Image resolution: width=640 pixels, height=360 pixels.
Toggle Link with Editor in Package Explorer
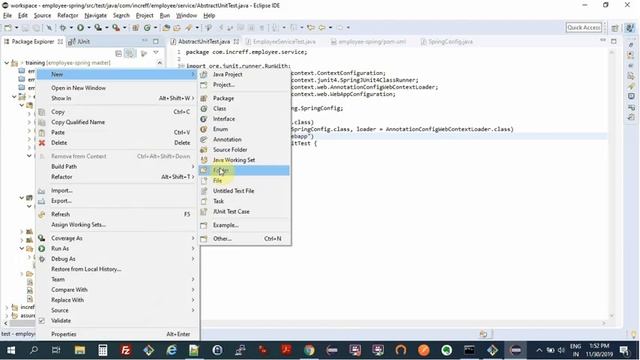point(130,53)
